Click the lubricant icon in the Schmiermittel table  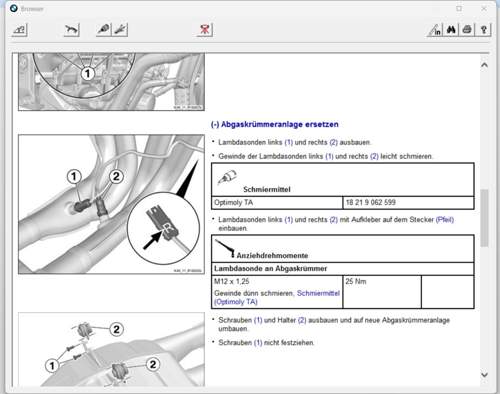[227, 178]
